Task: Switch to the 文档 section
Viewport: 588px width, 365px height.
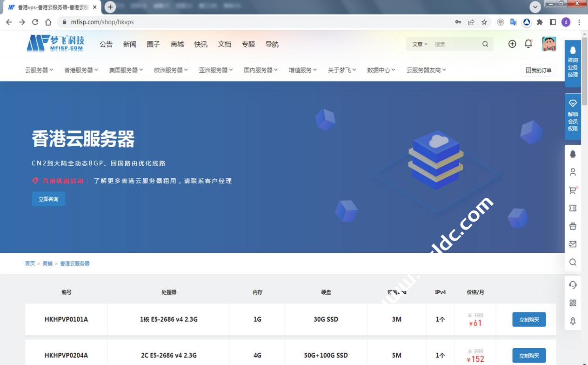Action: click(x=224, y=44)
